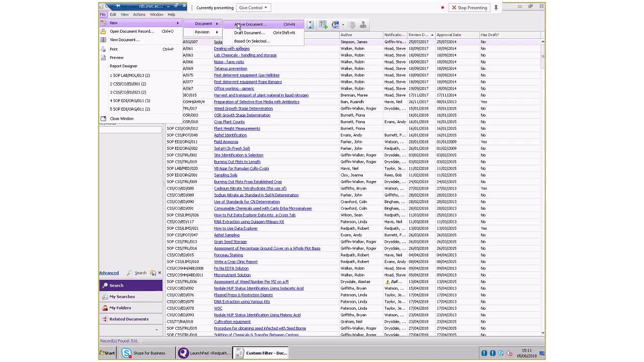Select New in the File menu

pos(140,23)
